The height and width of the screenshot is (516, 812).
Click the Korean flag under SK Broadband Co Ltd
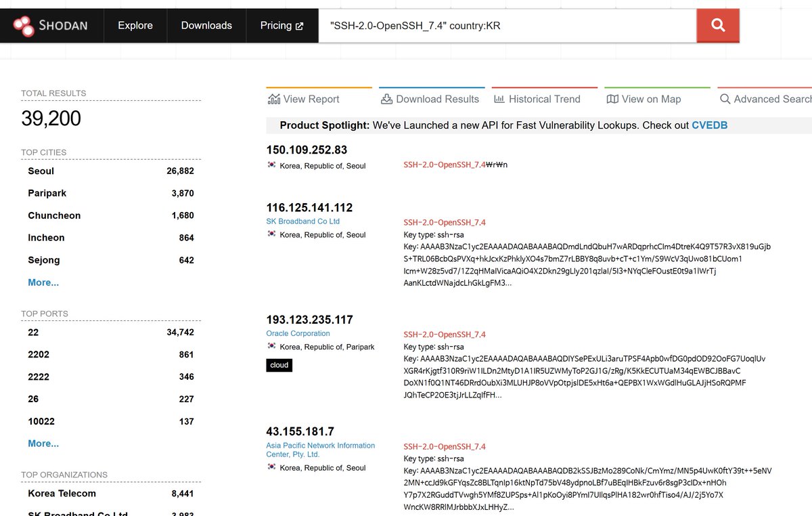point(271,234)
